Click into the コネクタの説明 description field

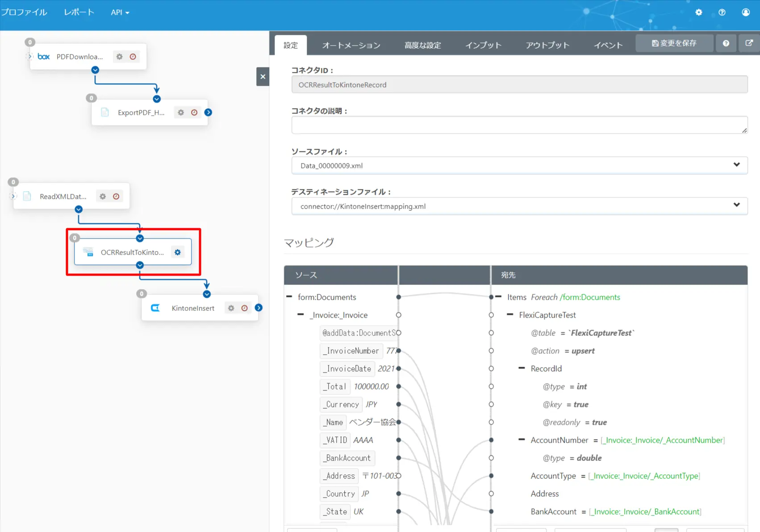(x=519, y=125)
